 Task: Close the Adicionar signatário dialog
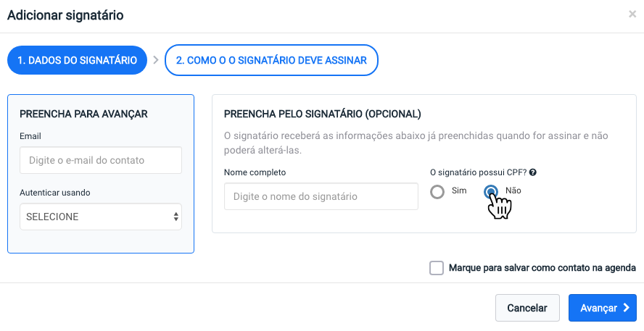632,14
